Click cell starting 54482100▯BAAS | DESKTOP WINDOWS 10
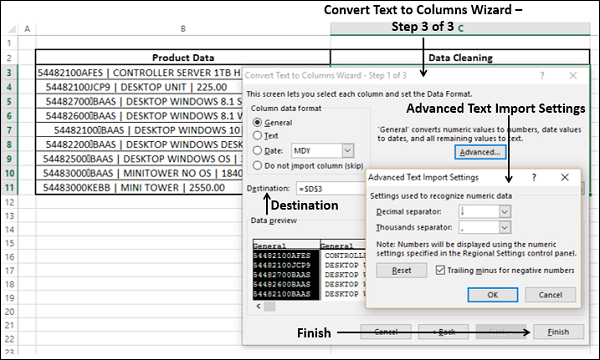This screenshot has width=600, height=360. coord(139,130)
